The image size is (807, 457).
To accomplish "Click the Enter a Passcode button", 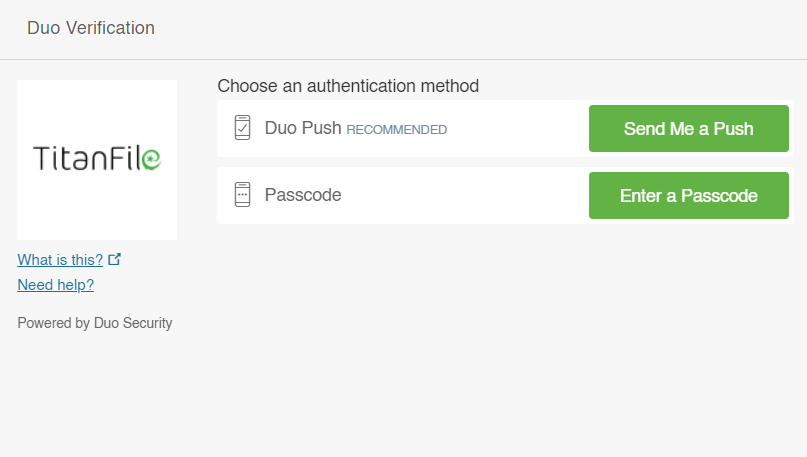I will pos(689,196).
